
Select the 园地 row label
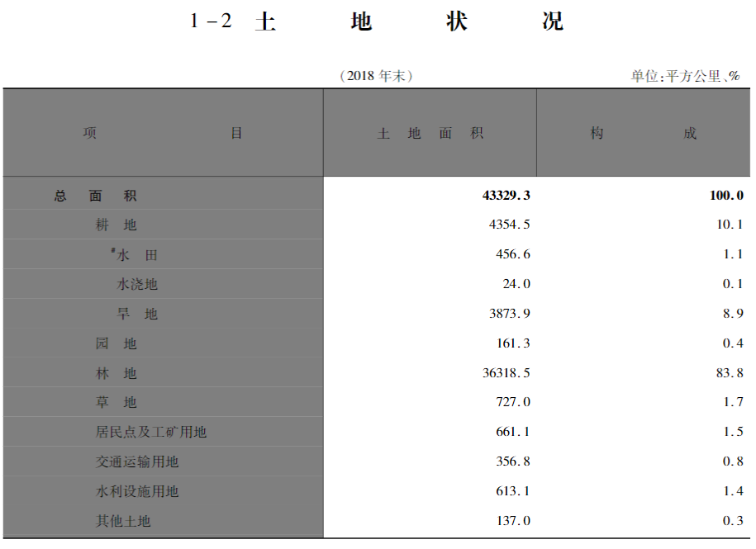tap(116, 343)
